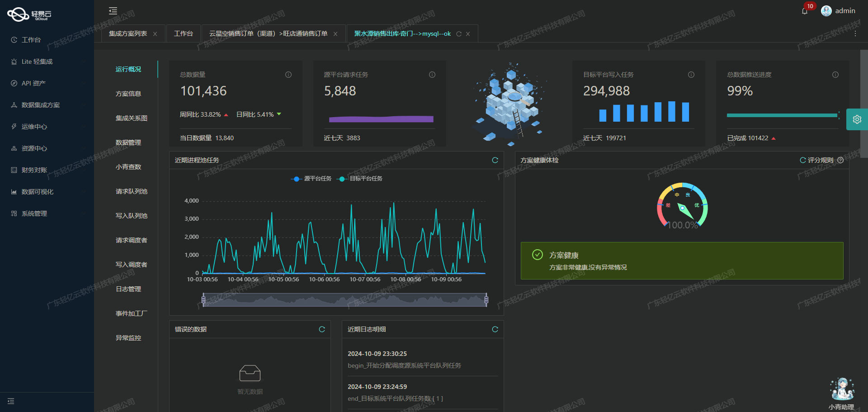The width and height of the screenshot is (868, 412).
Task: Click the admin avatar icon
Action: 826,11
